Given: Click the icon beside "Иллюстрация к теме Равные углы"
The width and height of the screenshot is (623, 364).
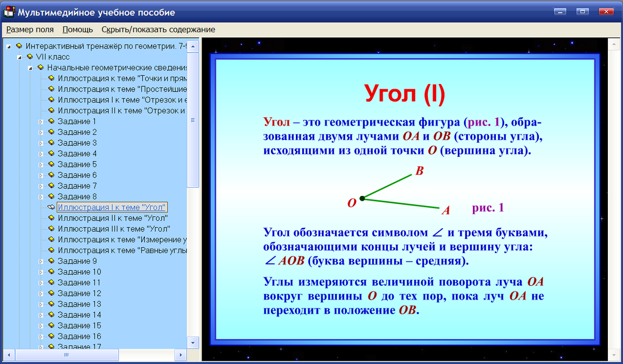Looking at the screenshot, I should click(x=50, y=250).
